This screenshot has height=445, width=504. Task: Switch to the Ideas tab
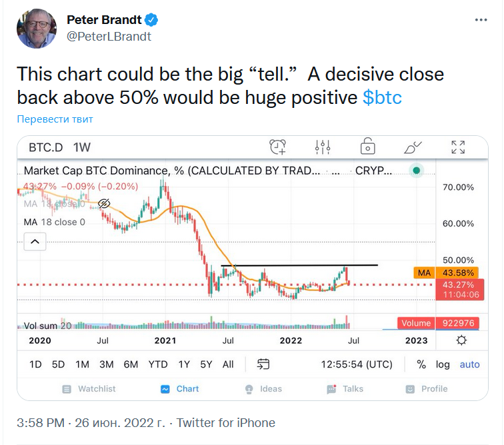click(263, 389)
